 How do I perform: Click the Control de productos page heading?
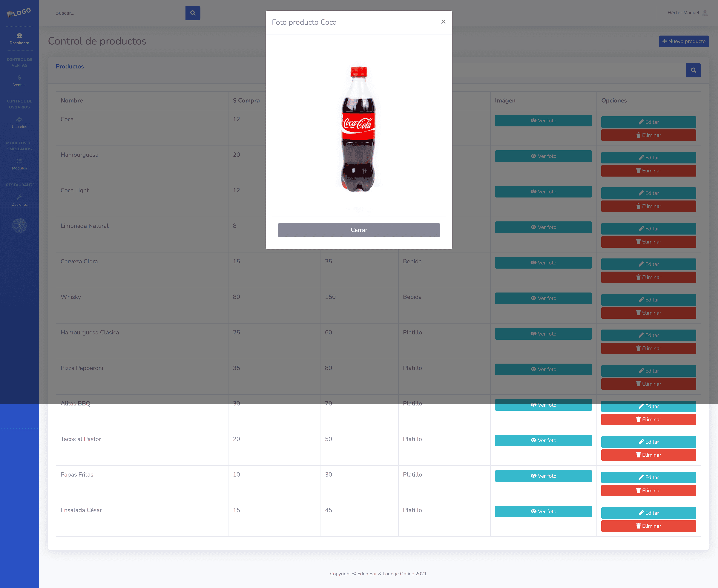97,41
